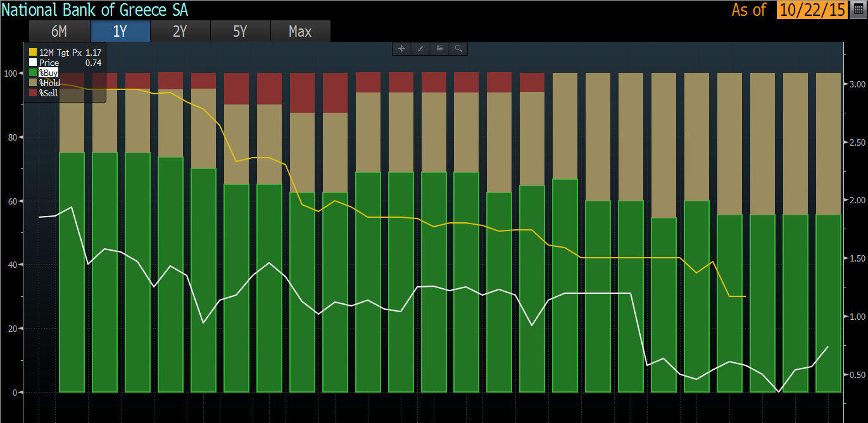The image size is (868, 423).
Task: Click the last green %Buy bar
Action: 828,303
